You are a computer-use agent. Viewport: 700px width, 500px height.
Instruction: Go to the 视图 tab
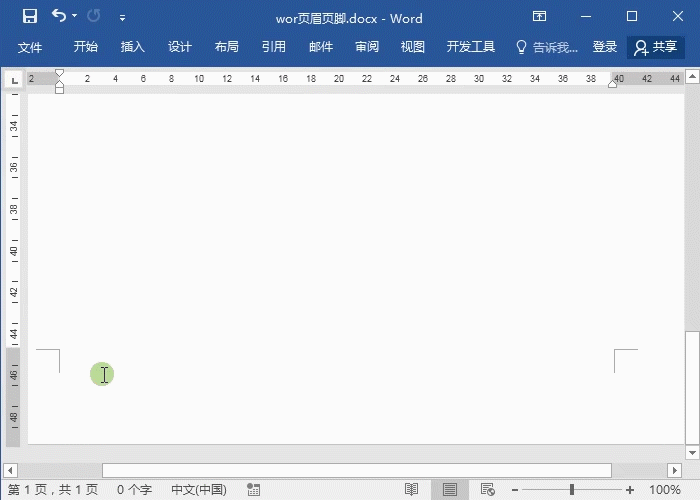412,46
